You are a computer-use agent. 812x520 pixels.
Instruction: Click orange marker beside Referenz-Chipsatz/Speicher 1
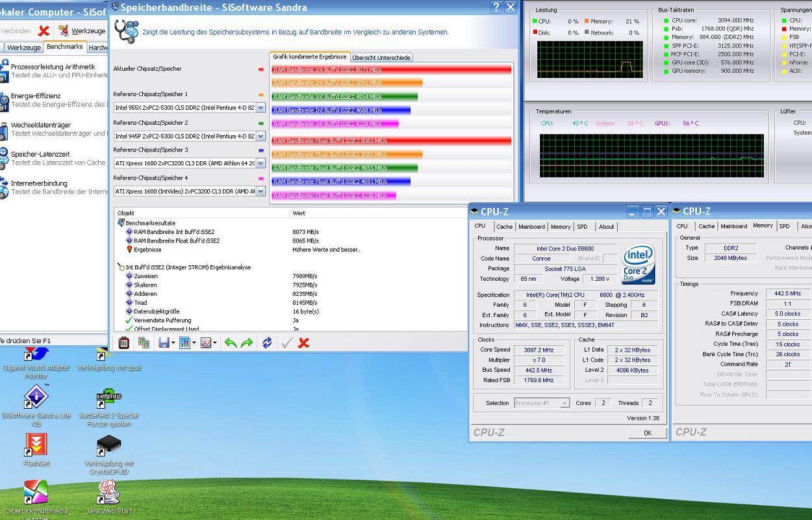261,94
